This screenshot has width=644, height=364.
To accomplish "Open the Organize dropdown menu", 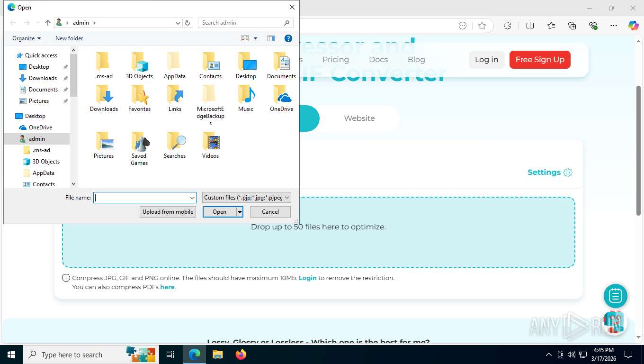I will 27,38.
